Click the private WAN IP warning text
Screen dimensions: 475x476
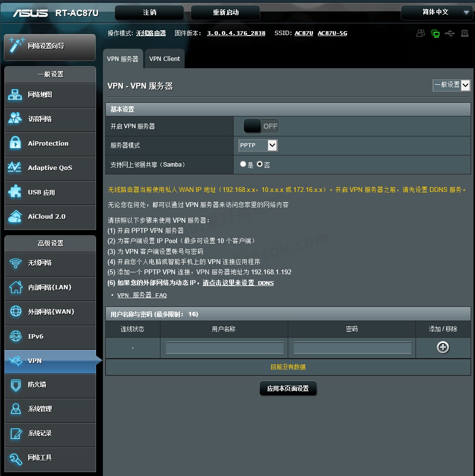coord(287,190)
